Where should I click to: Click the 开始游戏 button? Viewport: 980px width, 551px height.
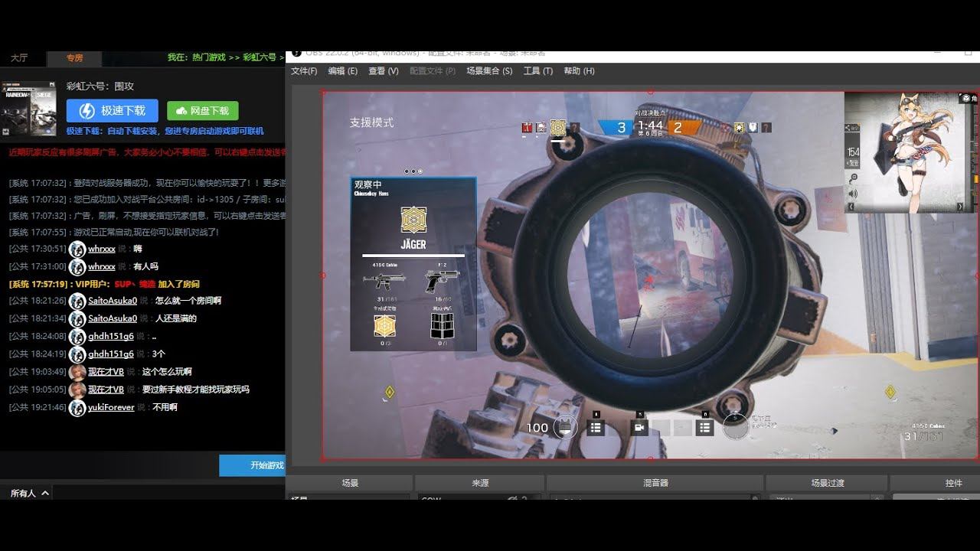(x=252, y=465)
